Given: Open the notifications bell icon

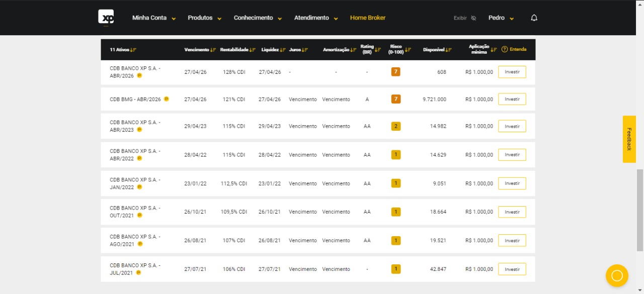Looking at the screenshot, I should [x=534, y=18].
